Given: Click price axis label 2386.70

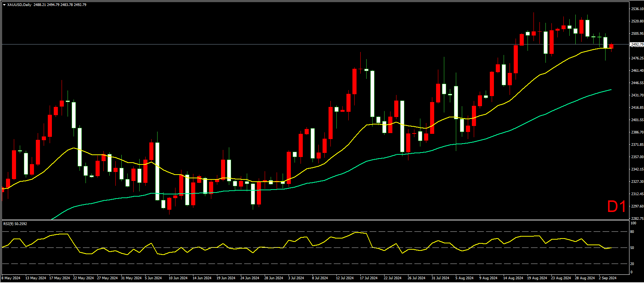Looking at the screenshot, I should click(x=637, y=132).
